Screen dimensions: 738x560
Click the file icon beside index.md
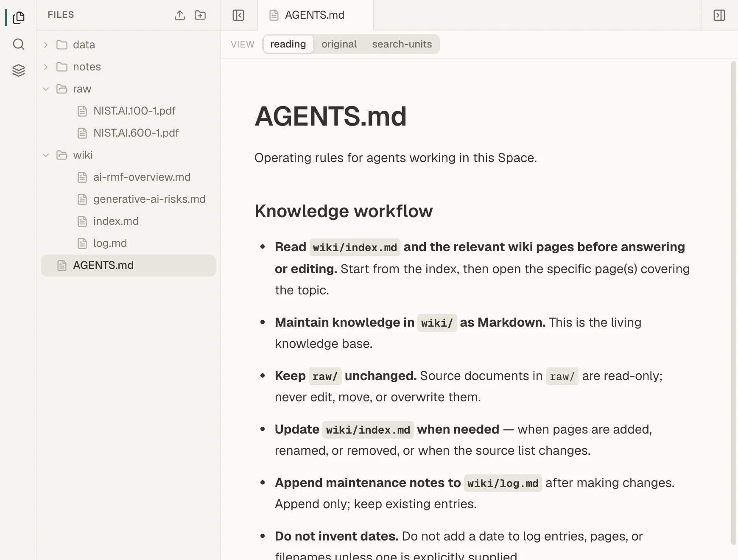click(82, 221)
